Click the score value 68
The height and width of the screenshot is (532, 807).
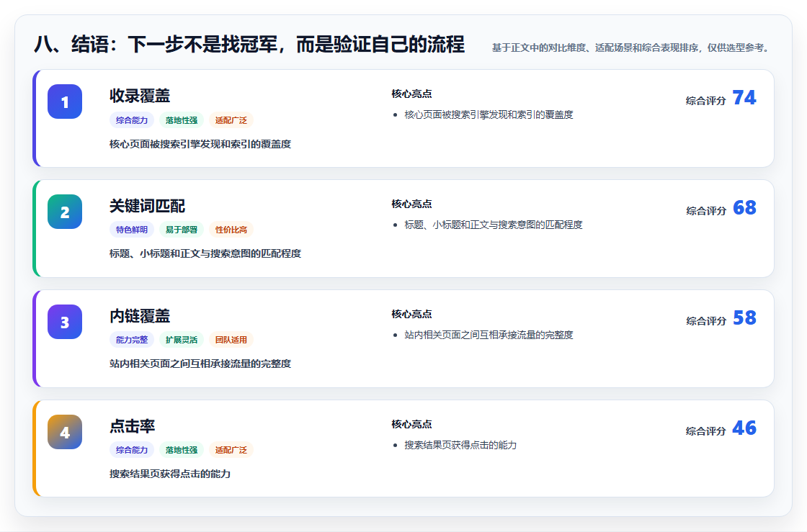pyautogui.click(x=744, y=207)
